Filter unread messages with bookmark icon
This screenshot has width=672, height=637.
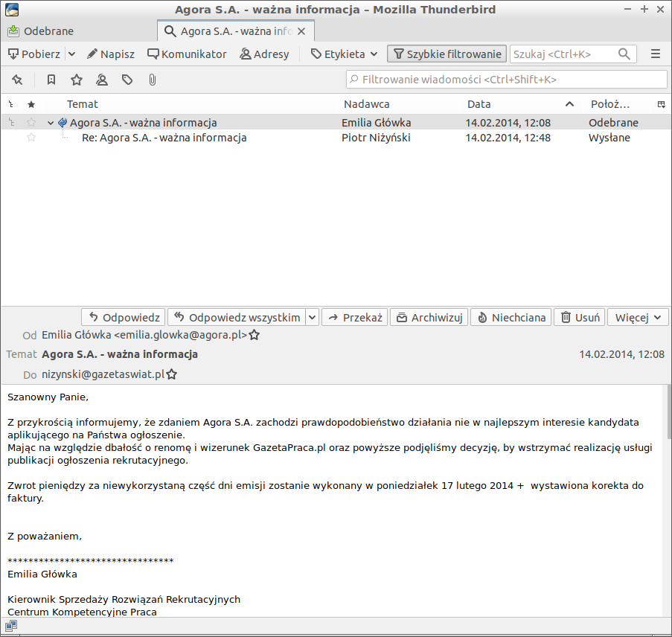(51, 80)
